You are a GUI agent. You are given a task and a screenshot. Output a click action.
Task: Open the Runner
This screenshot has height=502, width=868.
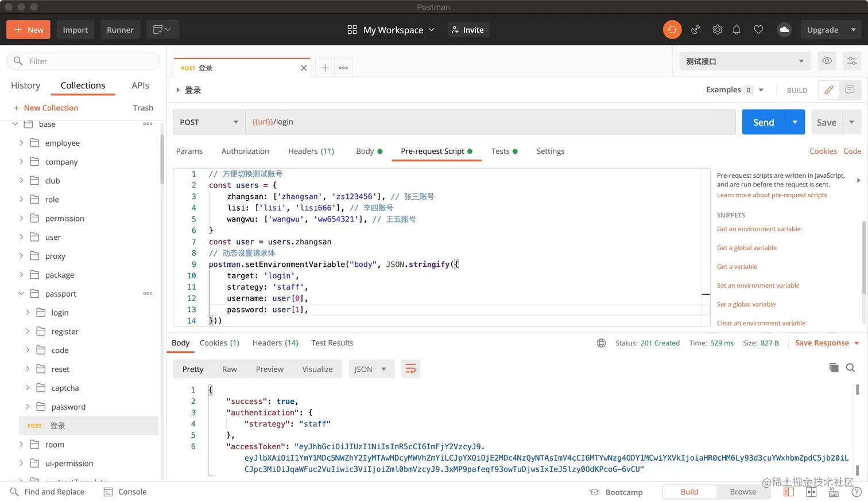pyautogui.click(x=120, y=30)
